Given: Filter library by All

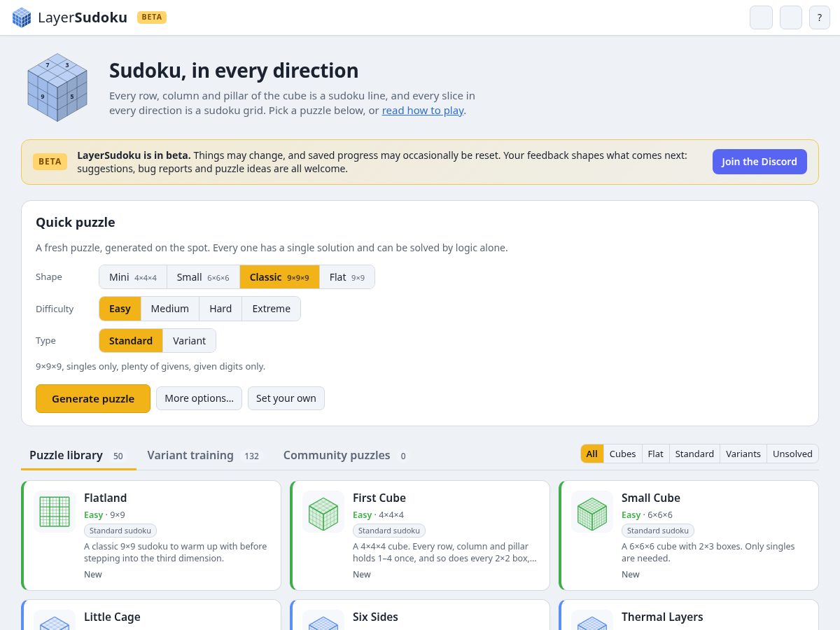Looking at the screenshot, I should tap(592, 454).
